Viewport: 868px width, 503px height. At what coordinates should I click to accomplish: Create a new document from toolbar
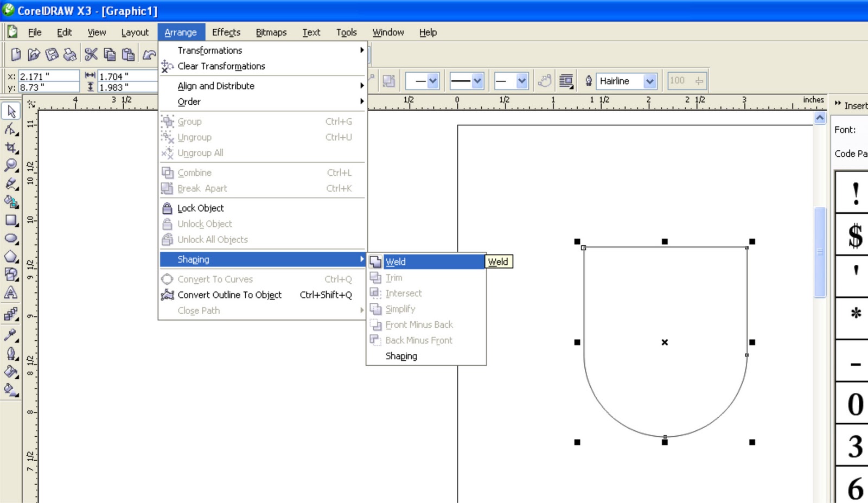pos(16,54)
